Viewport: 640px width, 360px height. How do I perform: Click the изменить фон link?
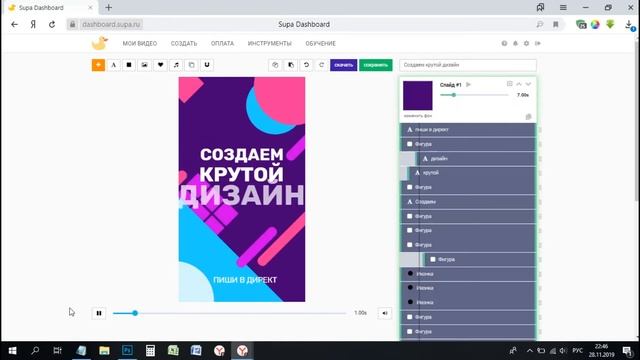tap(418, 116)
